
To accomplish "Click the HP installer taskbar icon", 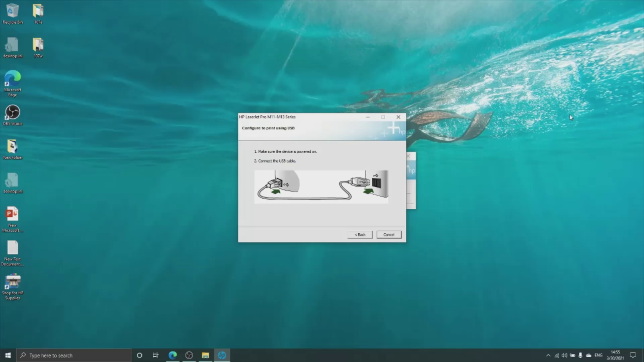I will (222, 355).
